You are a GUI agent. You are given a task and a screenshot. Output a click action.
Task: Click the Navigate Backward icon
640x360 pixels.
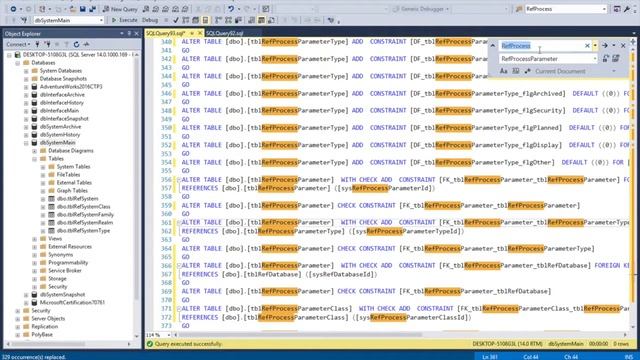click(13, 9)
